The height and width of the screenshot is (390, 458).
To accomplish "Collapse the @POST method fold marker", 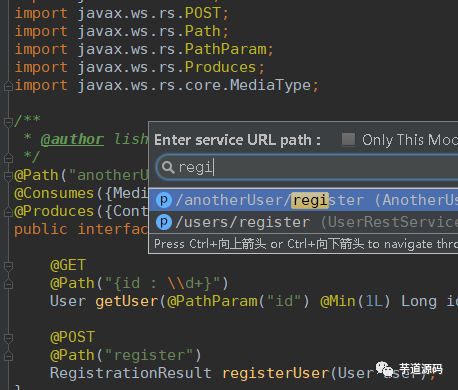I will (8, 338).
